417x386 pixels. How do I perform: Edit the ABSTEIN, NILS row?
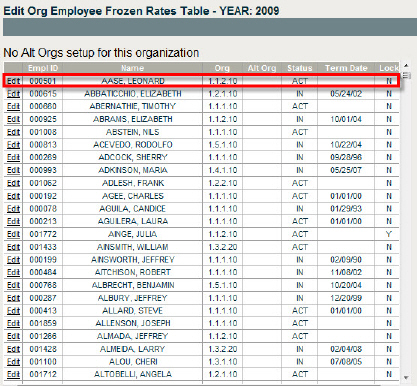(13, 132)
